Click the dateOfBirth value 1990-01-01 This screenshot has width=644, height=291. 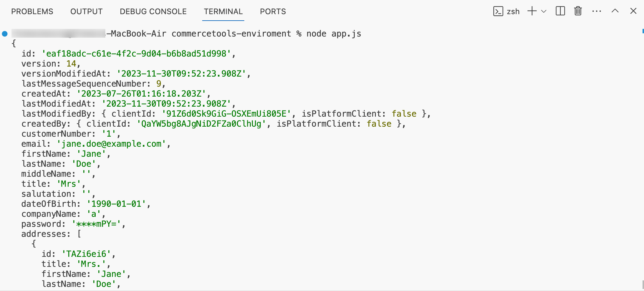tap(116, 204)
